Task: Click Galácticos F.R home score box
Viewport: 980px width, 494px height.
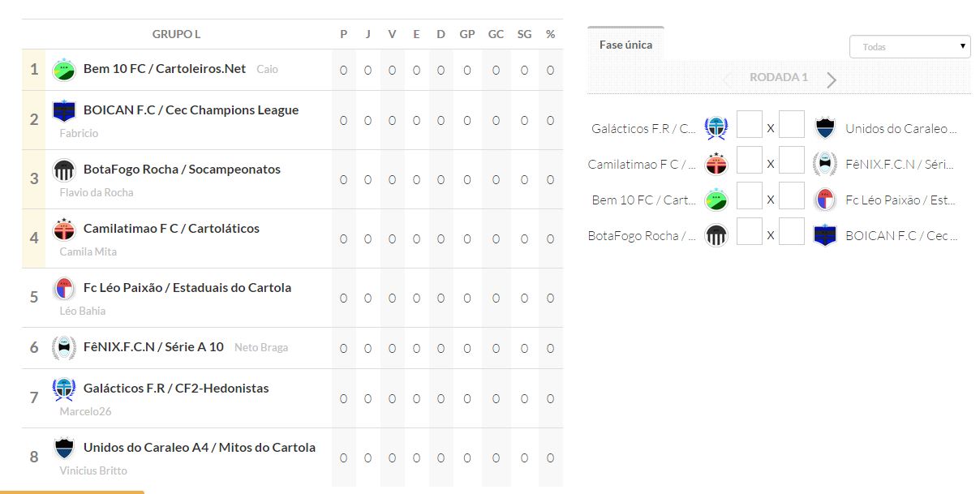Action: pyautogui.click(x=749, y=126)
